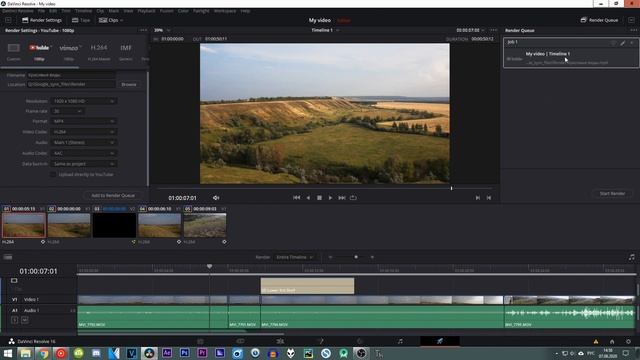Screen dimensions: 640x360
Task: Open the Audio track dropdown
Action: pos(84,142)
